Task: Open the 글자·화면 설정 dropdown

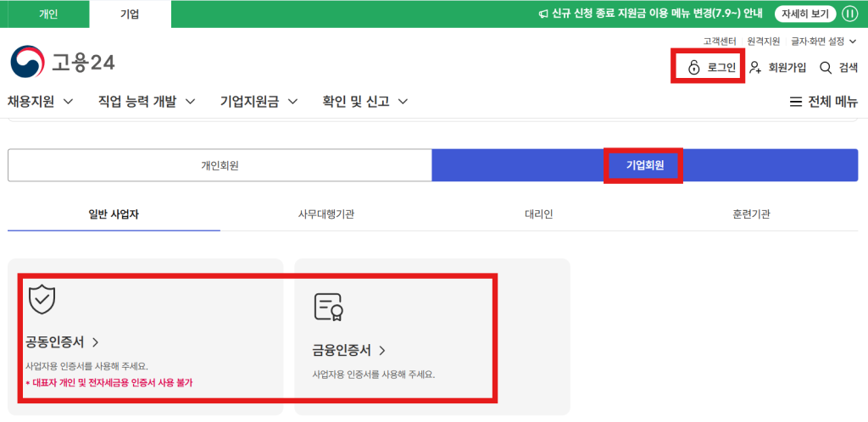Action: pyautogui.click(x=824, y=41)
